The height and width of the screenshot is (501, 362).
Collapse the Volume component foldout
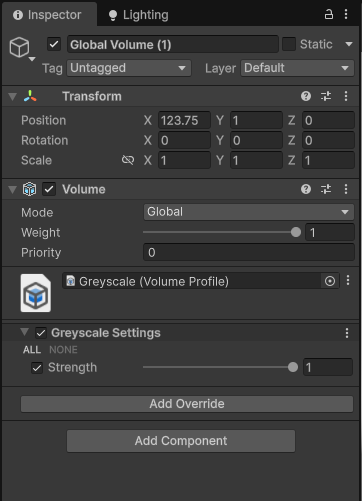[13, 190]
